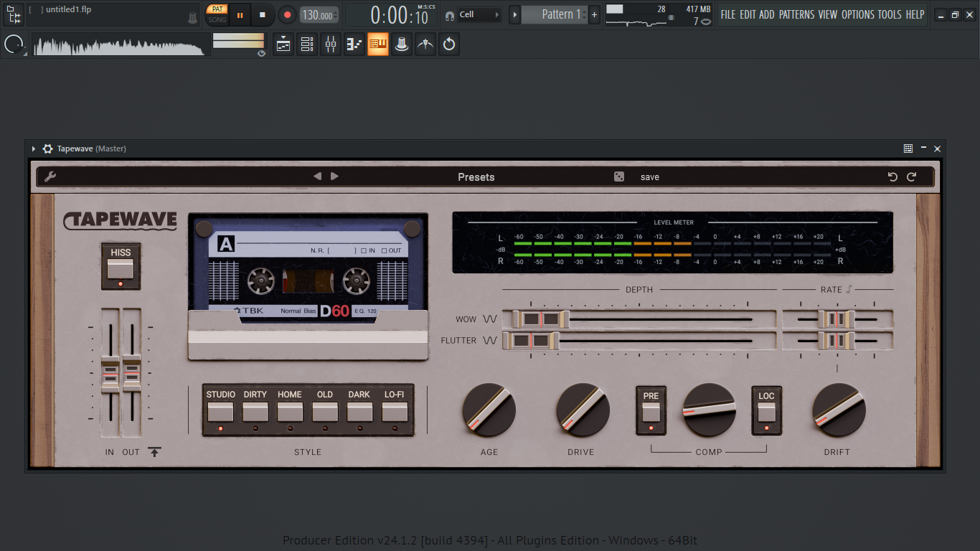Open the wrench settings icon in Tapewave
980x551 pixels.
(x=50, y=176)
